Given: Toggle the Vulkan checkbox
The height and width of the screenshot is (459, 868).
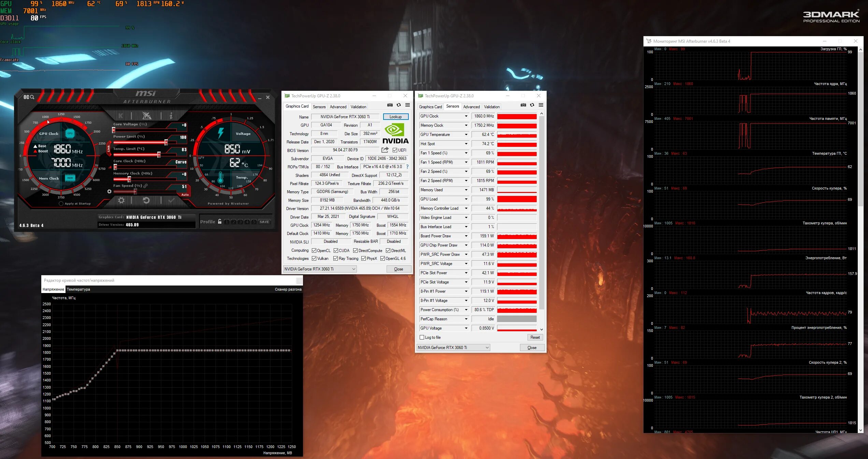Looking at the screenshot, I should coord(314,259).
